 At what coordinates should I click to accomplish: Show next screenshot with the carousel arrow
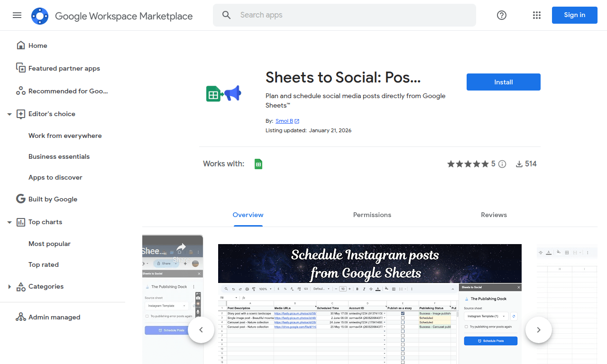point(538,329)
